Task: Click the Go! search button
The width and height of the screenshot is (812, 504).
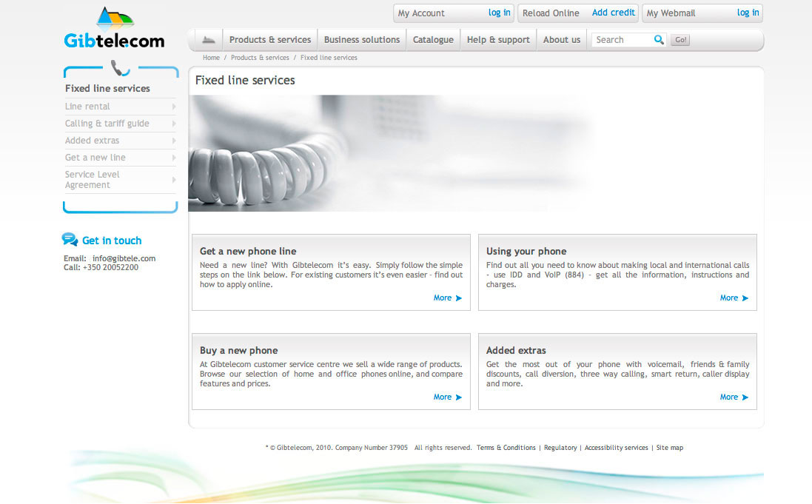Action: pos(680,40)
